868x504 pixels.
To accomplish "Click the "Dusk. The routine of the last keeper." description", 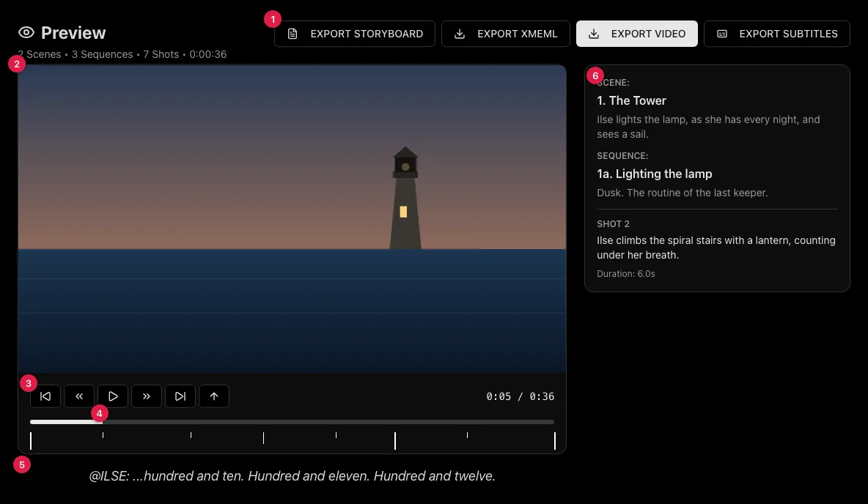I will click(682, 193).
